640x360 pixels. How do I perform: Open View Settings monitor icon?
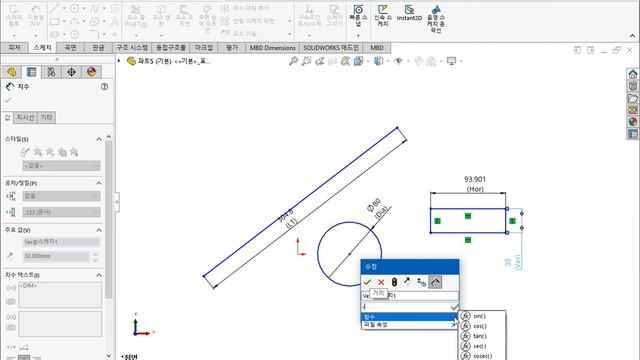pyautogui.click(x=451, y=61)
